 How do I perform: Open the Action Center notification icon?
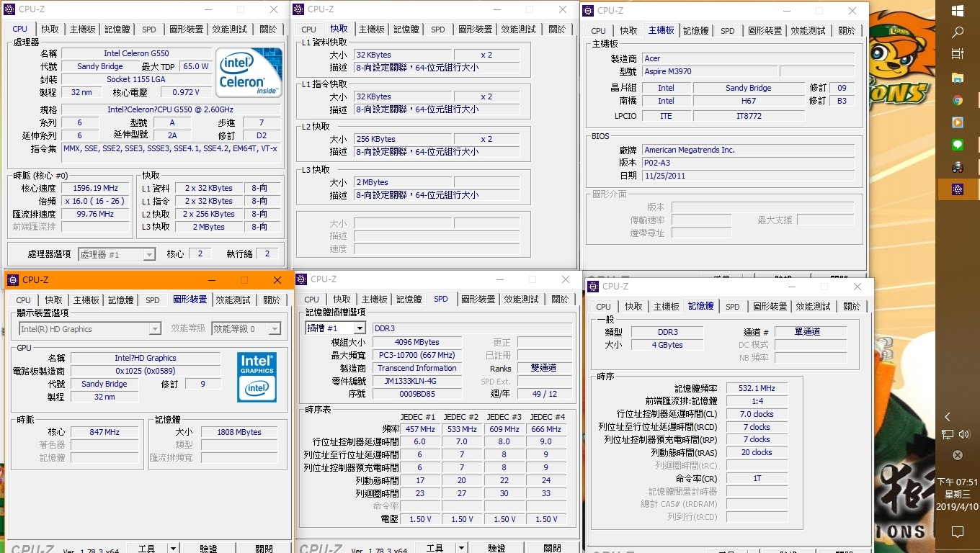(958, 532)
